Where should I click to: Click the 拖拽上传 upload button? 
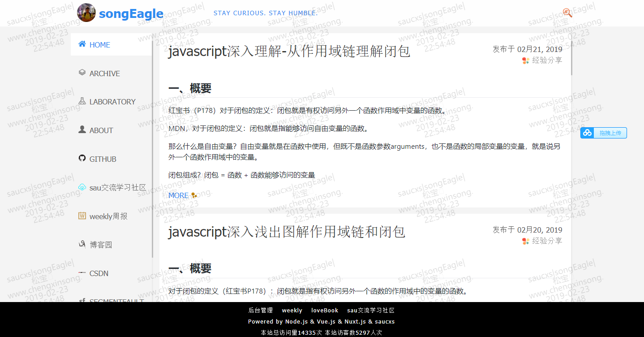603,133
